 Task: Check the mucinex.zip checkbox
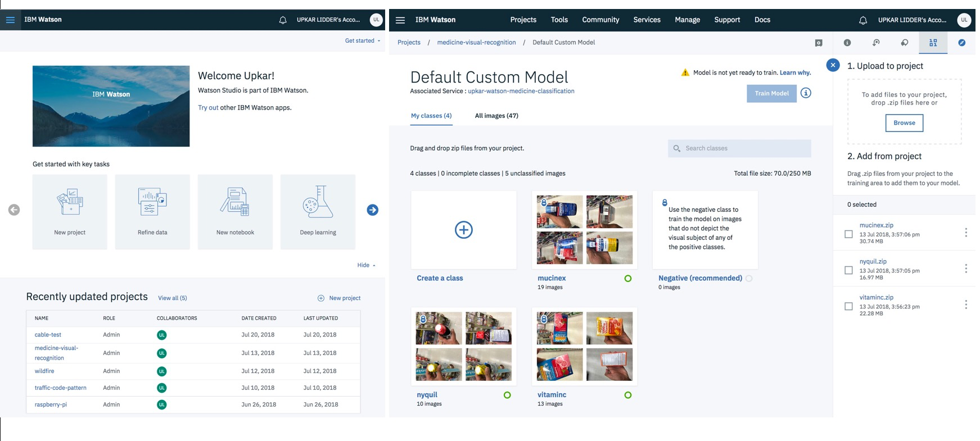click(849, 234)
